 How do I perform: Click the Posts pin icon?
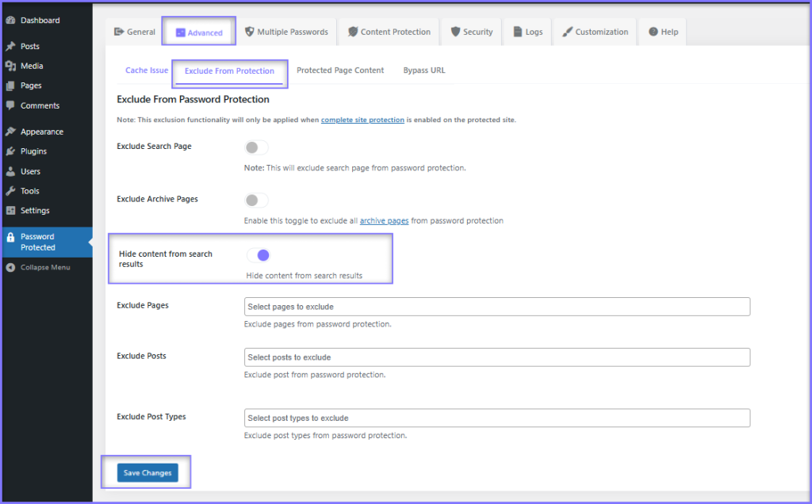[10, 47]
